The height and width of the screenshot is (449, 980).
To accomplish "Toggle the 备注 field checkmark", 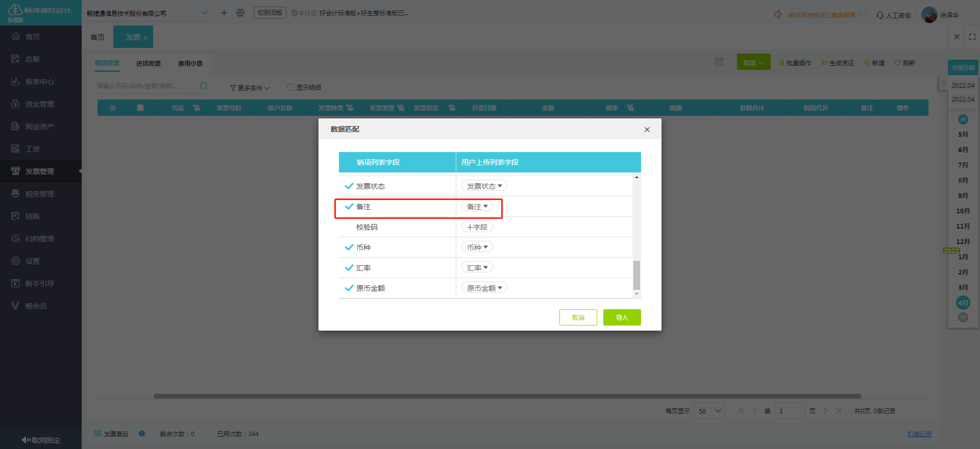I will pos(349,207).
